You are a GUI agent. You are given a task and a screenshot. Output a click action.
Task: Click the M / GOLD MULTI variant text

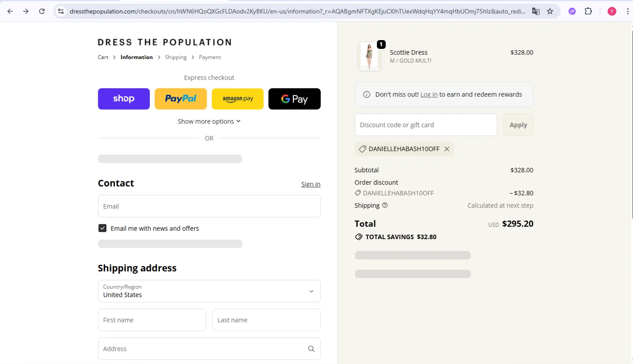(411, 61)
